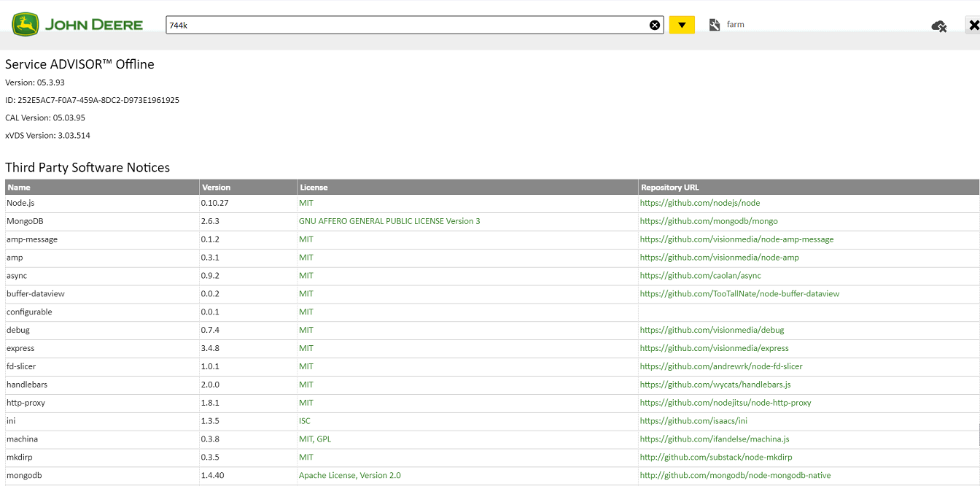Viewport: 980px width, 486px height.
Task: Clear the search field text
Action: tap(655, 25)
